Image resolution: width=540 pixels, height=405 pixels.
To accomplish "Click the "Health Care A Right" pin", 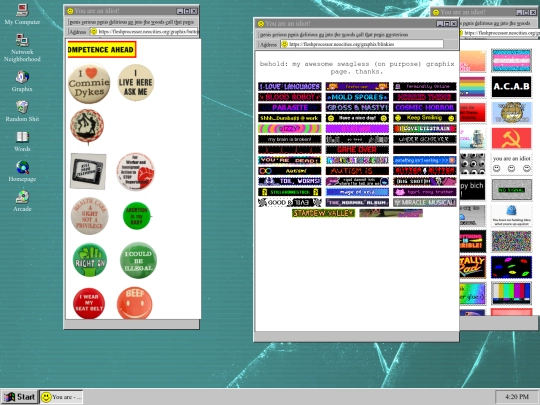I will click(x=90, y=216).
